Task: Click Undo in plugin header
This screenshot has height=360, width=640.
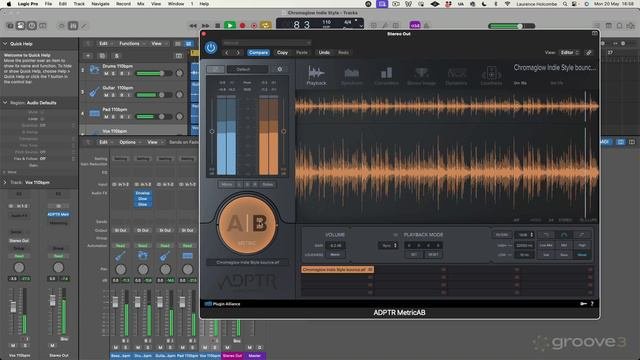Action: 324,53
